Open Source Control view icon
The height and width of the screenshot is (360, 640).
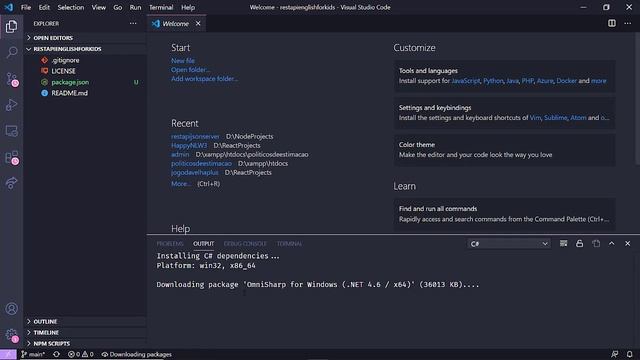(x=11, y=79)
